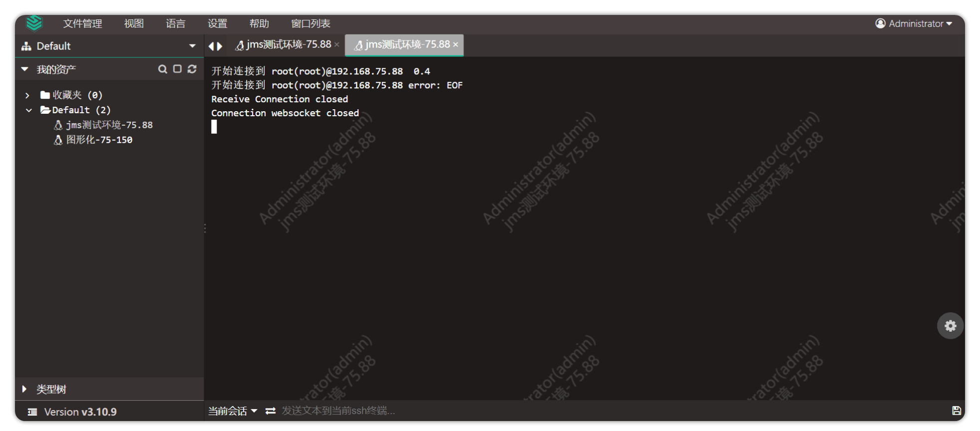This screenshot has height=431, width=980.
Task: Switch to the first jms测试环境-75.88 tab
Action: 284,45
